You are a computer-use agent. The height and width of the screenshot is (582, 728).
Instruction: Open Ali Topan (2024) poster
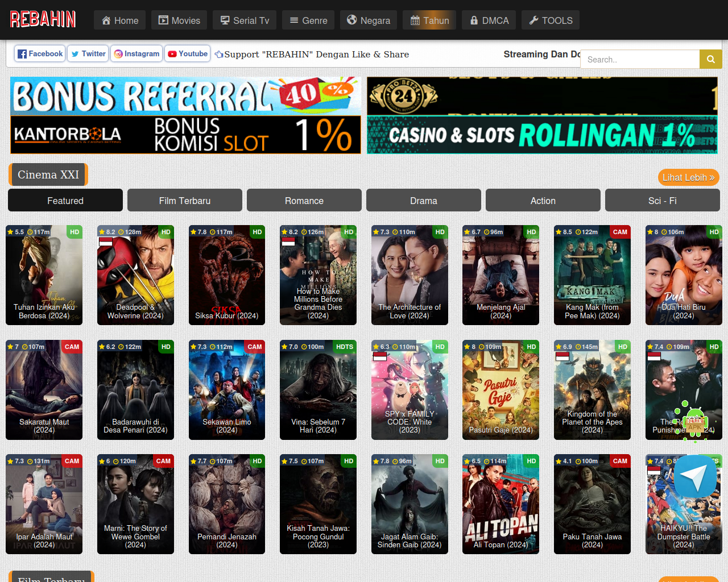tap(500, 504)
